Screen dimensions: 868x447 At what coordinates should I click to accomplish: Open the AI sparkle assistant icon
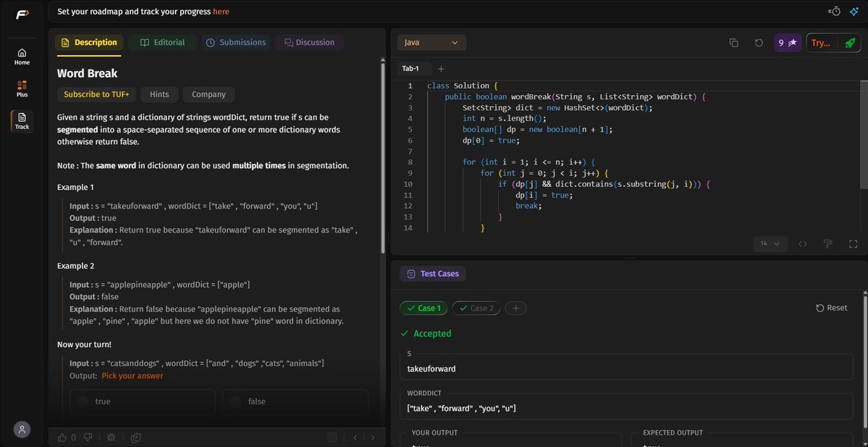(x=854, y=11)
